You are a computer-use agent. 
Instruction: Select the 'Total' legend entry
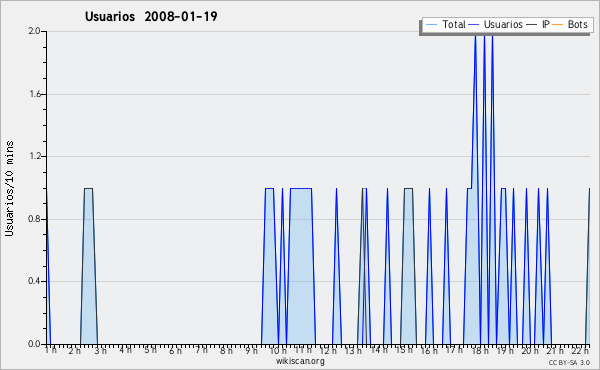(x=454, y=24)
